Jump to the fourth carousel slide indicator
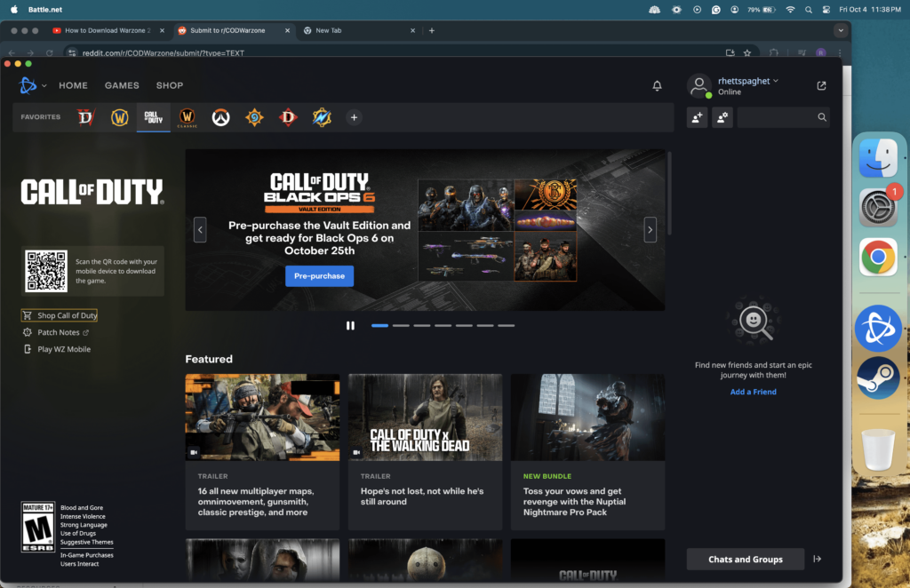Image resolution: width=910 pixels, height=588 pixels. (443, 326)
